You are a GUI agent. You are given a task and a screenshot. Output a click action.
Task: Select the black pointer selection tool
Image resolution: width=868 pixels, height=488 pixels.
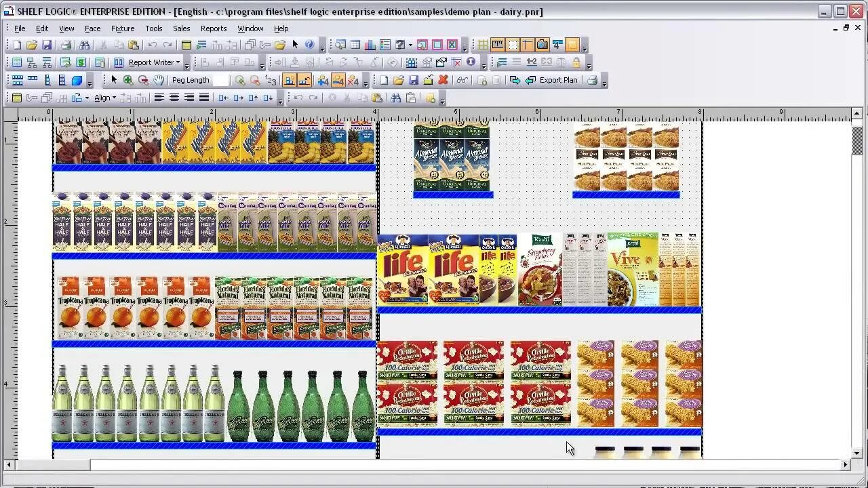click(x=113, y=79)
